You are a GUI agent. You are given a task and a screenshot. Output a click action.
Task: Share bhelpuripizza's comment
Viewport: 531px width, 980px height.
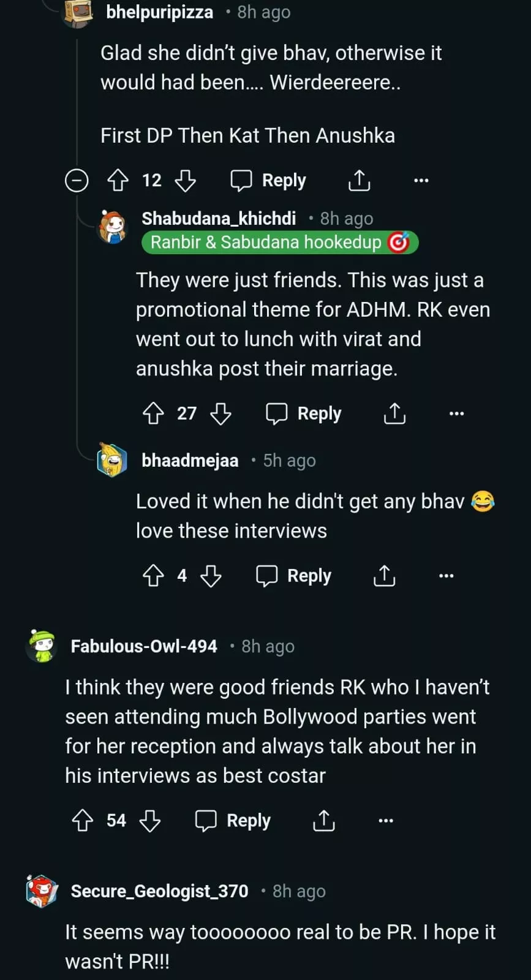360,181
